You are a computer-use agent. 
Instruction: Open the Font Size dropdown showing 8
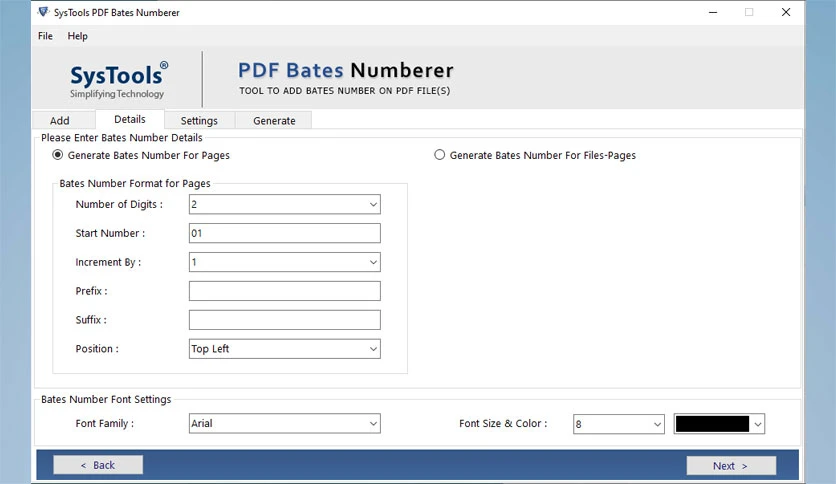pos(618,424)
